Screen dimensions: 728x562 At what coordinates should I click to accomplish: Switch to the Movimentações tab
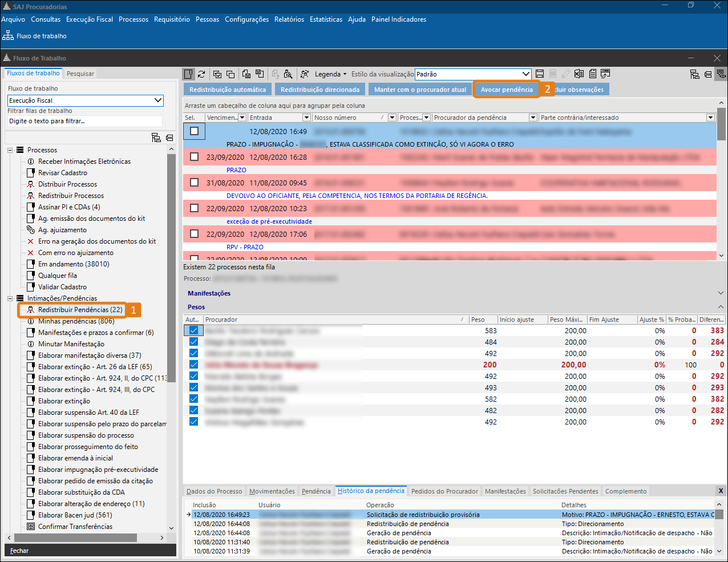click(272, 491)
